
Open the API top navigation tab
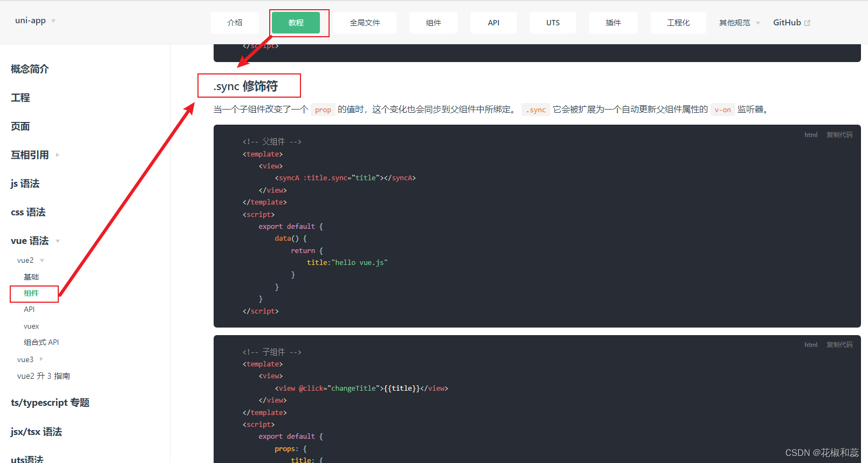point(494,23)
